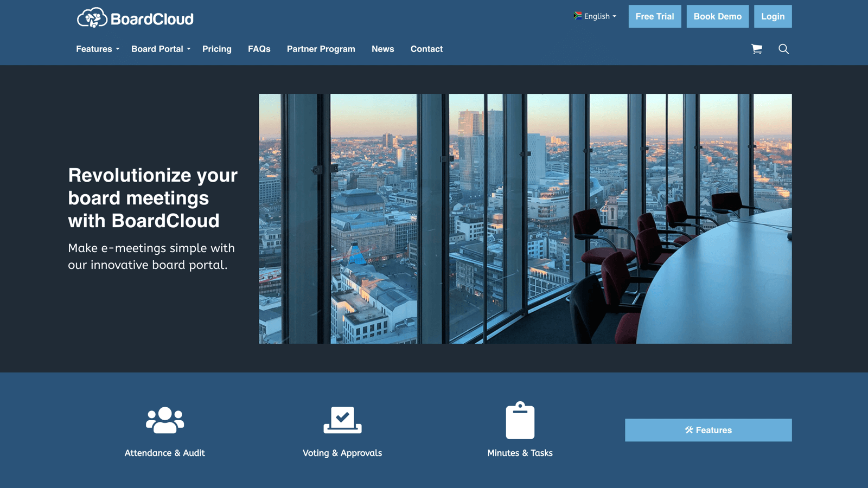Click the boardroom skyline hero image
This screenshot has width=868, height=488.
click(x=525, y=218)
